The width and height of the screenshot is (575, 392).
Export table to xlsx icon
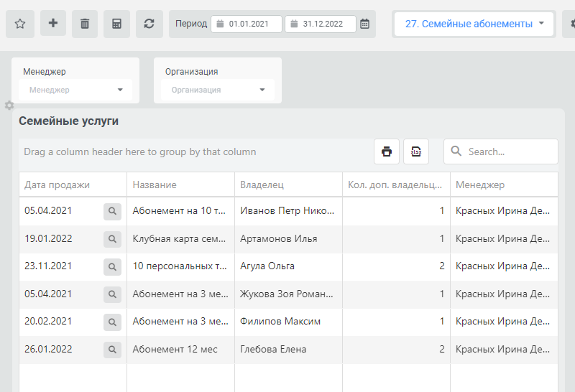tap(416, 151)
